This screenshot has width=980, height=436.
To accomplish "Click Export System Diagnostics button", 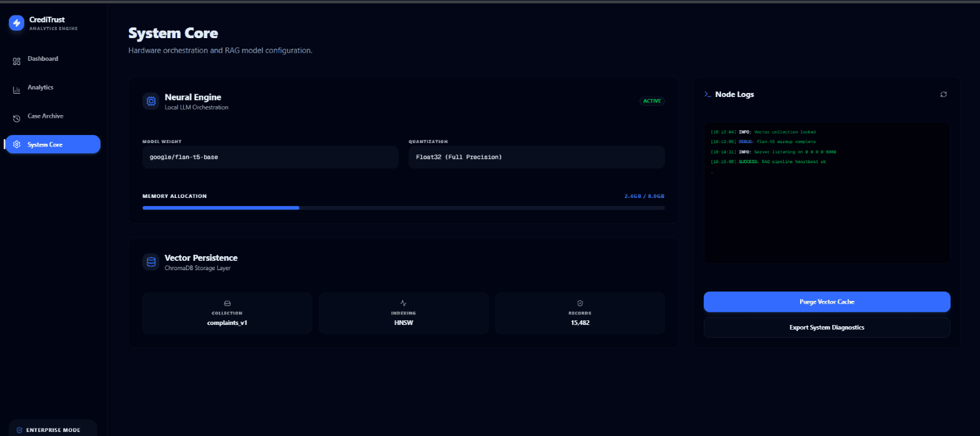I will (827, 327).
